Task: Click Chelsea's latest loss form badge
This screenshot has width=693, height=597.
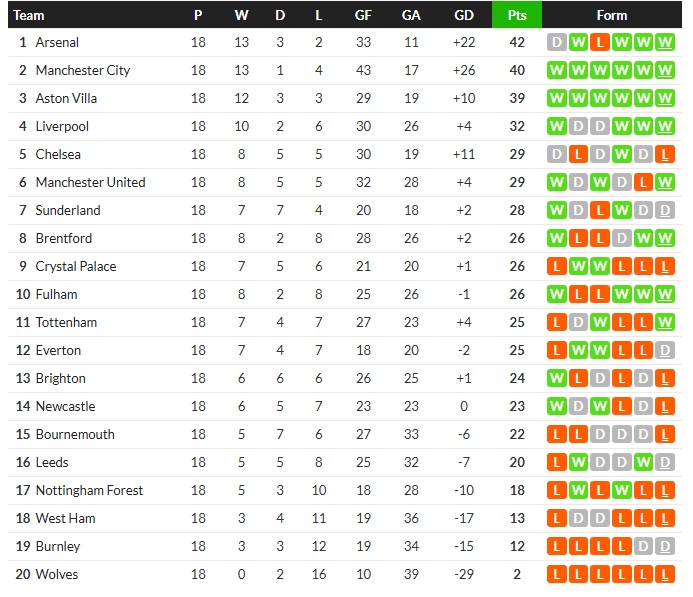Action: coord(667,155)
